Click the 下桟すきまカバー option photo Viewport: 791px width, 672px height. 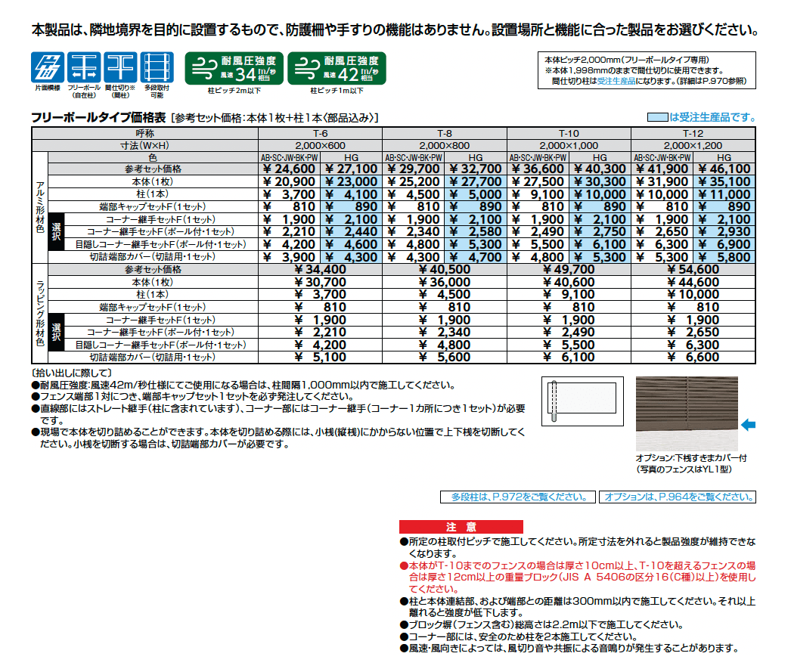tap(688, 412)
